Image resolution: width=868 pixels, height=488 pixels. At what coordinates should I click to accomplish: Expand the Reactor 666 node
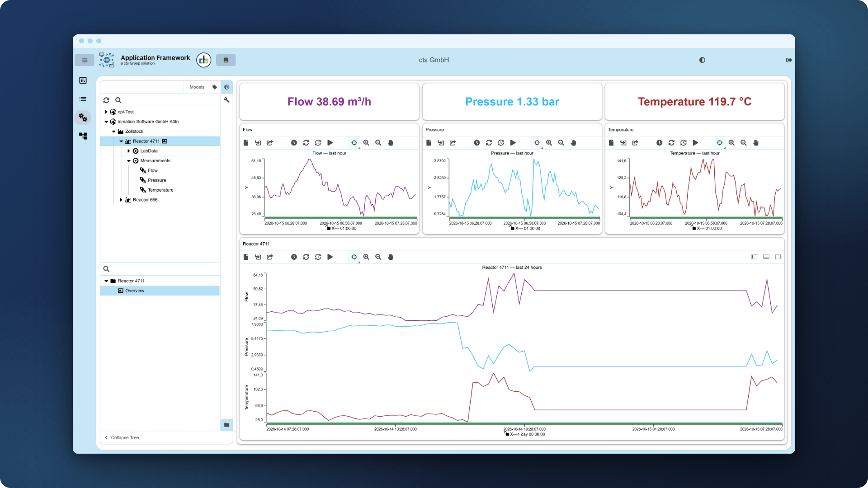point(121,200)
